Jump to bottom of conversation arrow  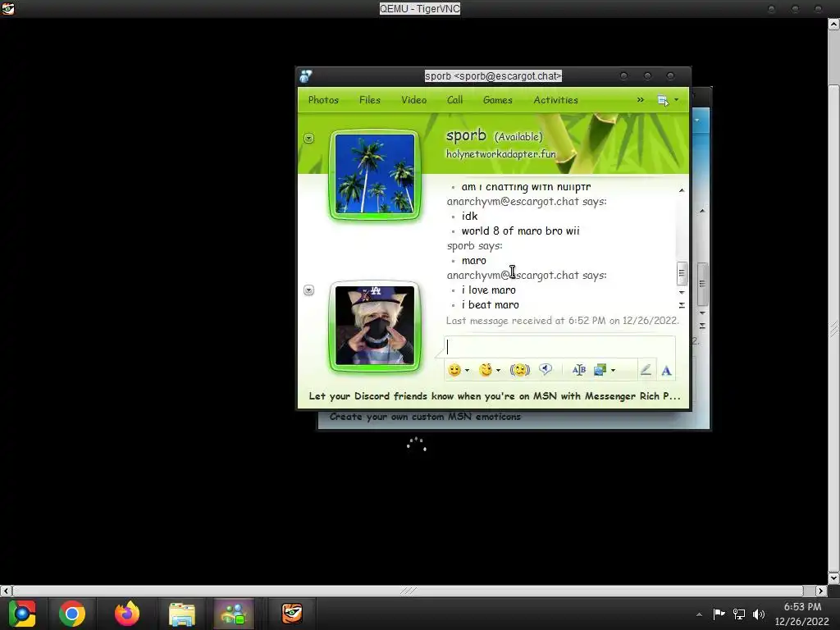click(682, 305)
